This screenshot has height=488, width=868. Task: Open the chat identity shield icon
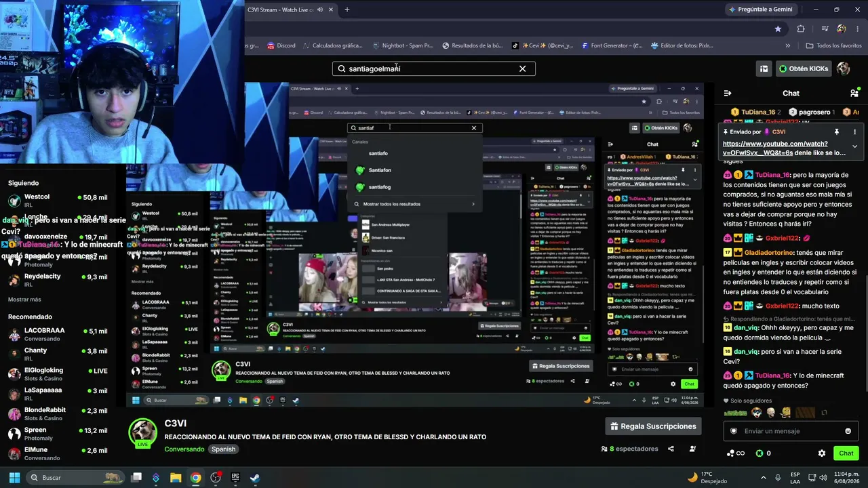tap(733, 431)
